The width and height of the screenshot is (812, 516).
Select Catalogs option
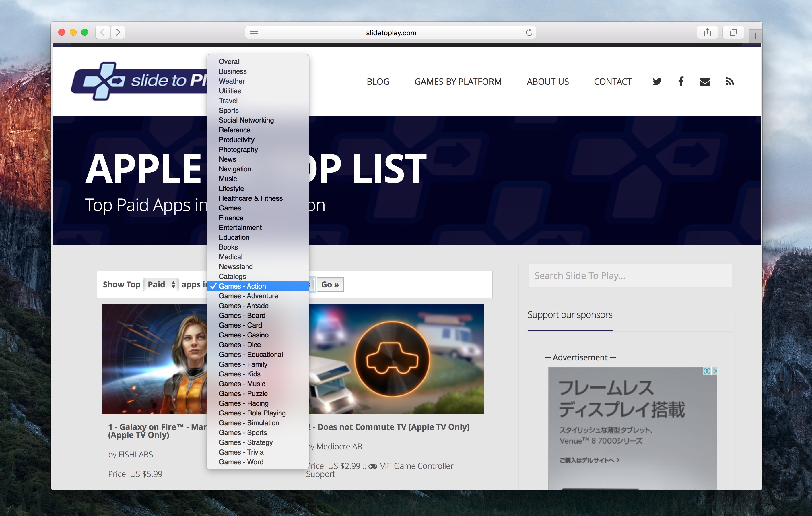(258, 277)
